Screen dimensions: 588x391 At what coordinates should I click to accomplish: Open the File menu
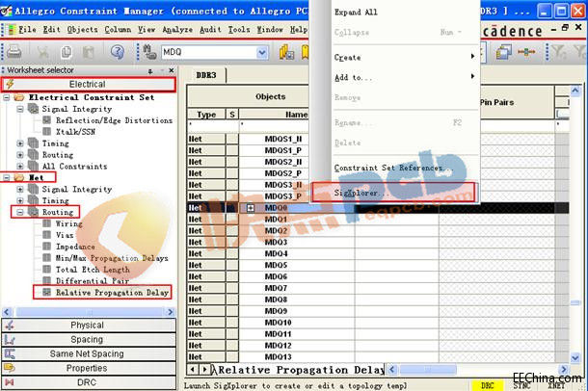click(x=27, y=30)
